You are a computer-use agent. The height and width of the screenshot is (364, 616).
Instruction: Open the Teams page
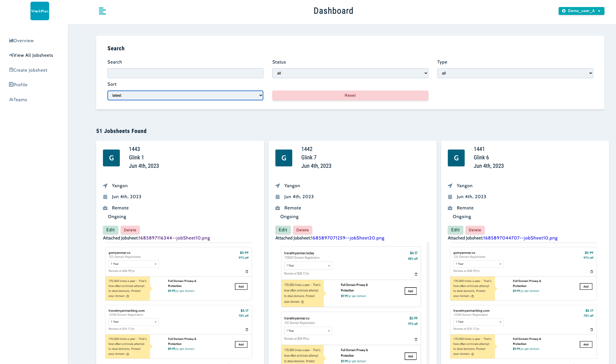coord(18,100)
